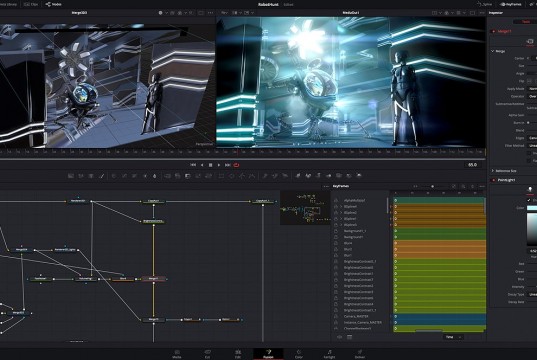537x360 pixels.
Task: Collapse the Merge section in the Inspector
Action: 493,51
